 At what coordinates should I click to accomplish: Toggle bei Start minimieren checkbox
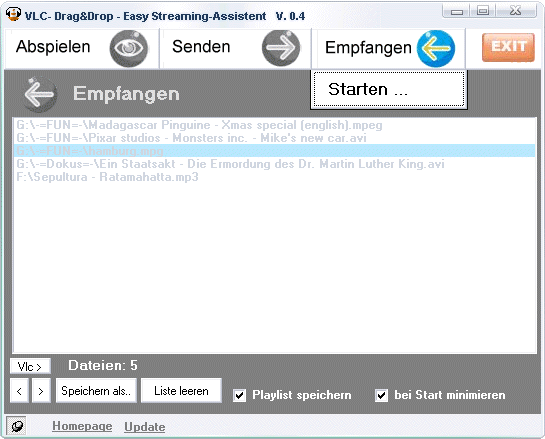pos(381,396)
